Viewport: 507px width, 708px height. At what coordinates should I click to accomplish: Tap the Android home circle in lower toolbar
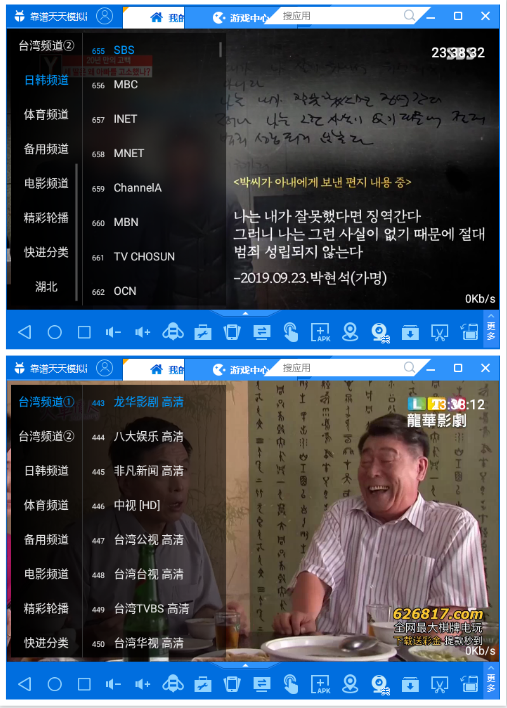(55, 684)
